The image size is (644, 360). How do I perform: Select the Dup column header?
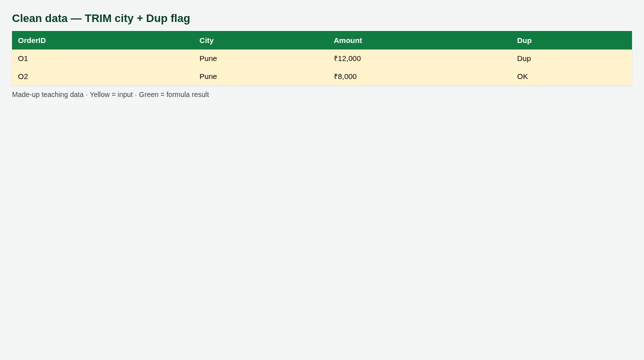pyautogui.click(x=571, y=40)
